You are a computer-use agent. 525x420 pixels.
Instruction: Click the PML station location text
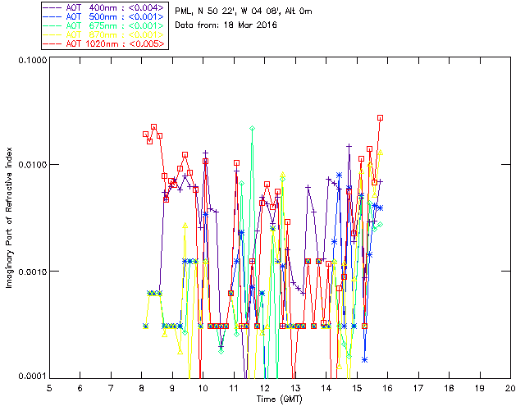click(x=244, y=11)
